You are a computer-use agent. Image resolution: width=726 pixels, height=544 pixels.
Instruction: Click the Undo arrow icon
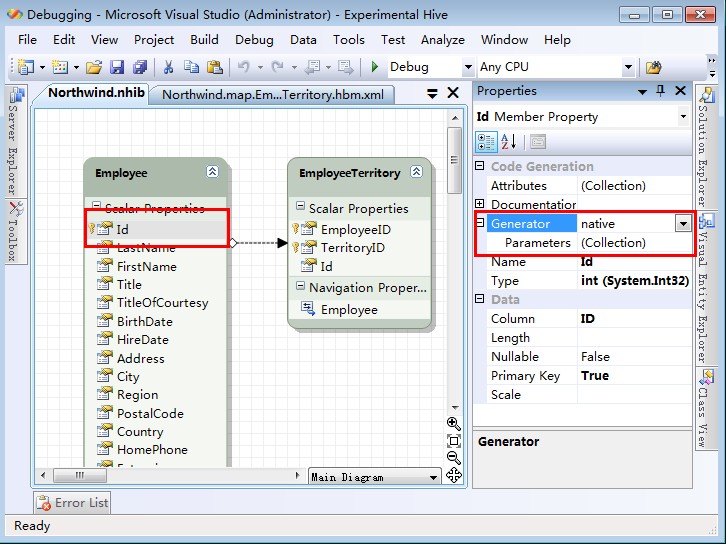coord(244,68)
